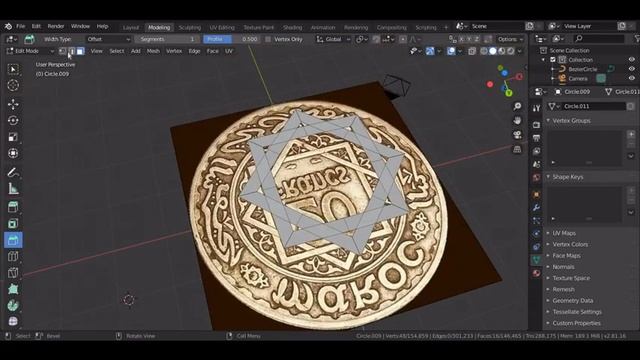Select the Knife tool
This screenshot has width=640, height=360.
13,273
